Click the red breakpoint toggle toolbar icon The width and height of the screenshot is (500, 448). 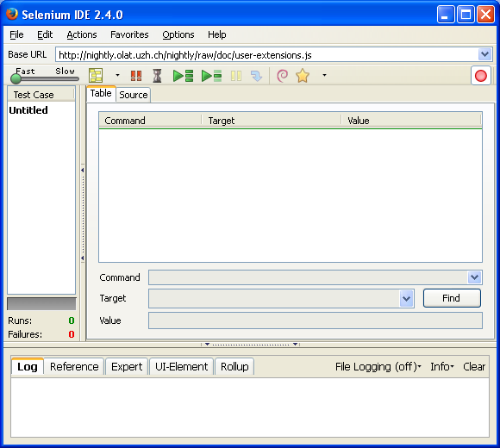136,76
